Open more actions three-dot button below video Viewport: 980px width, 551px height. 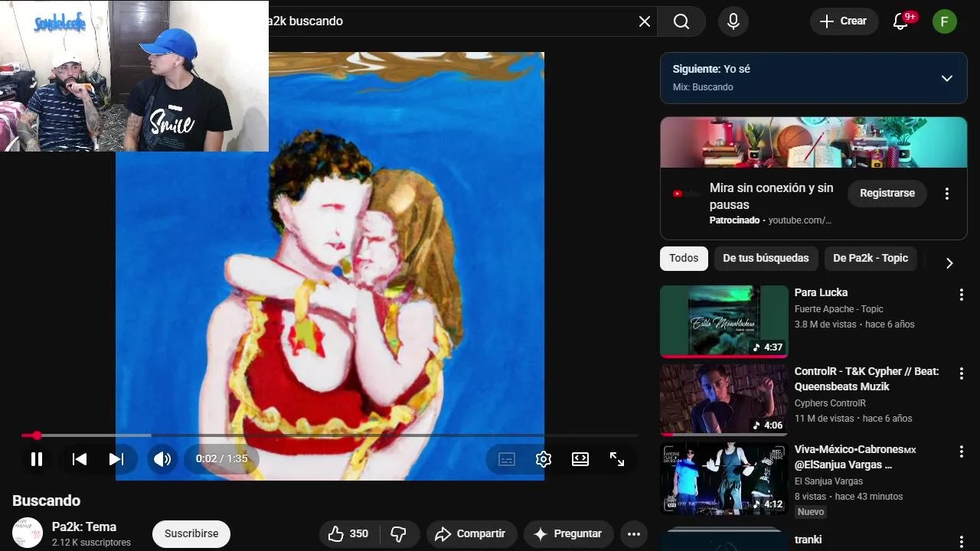634,534
